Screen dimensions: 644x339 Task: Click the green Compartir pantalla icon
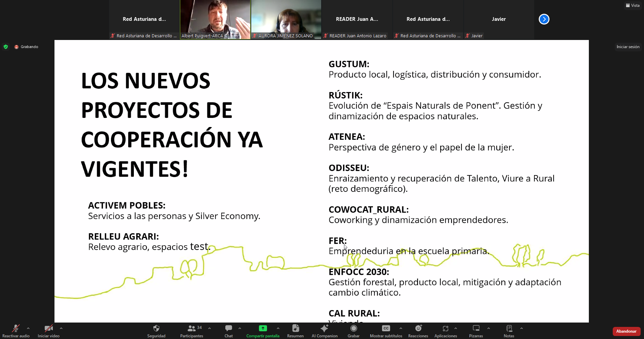[263, 328]
